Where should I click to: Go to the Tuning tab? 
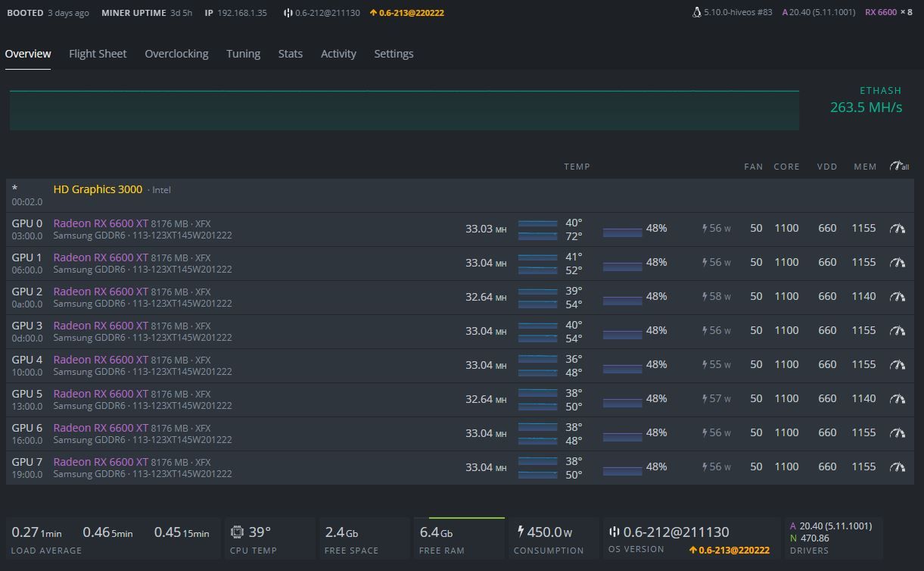point(243,54)
